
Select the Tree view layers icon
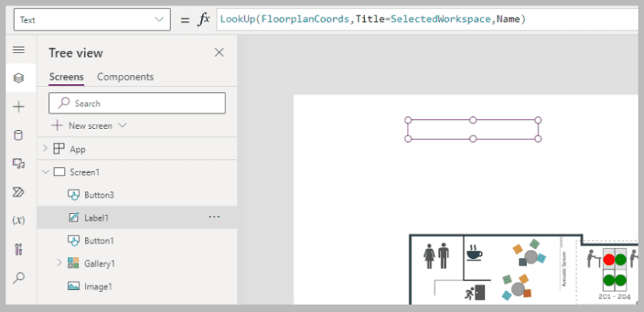19,78
